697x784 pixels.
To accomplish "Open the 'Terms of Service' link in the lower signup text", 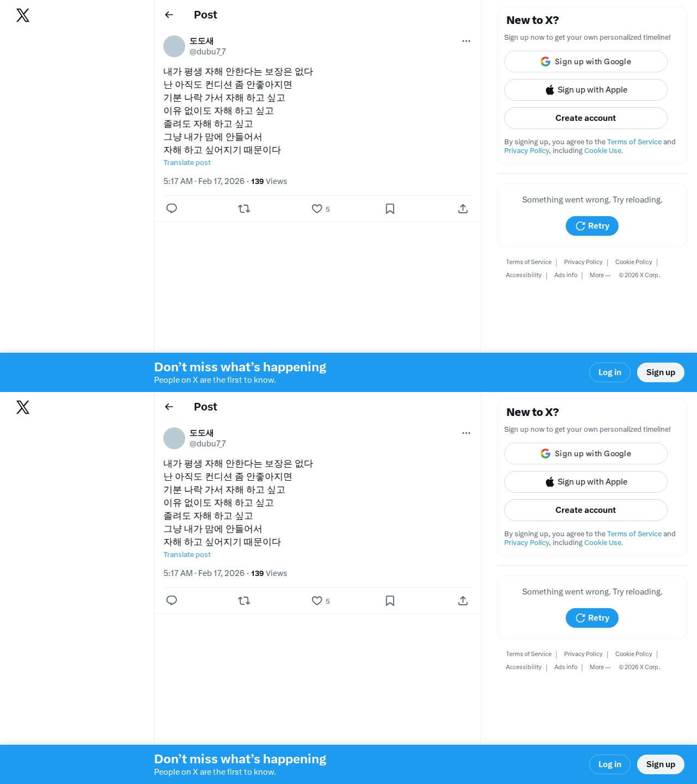I will point(634,534).
